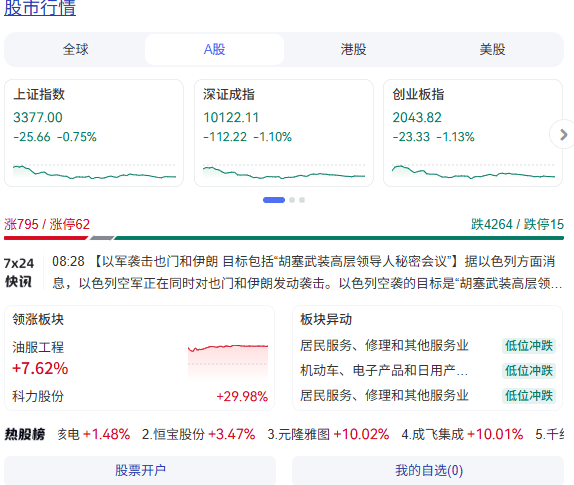This screenshot has width=574, height=485.
Task: Click the 股票开户 button
Action: pyautogui.click(x=140, y=470)
